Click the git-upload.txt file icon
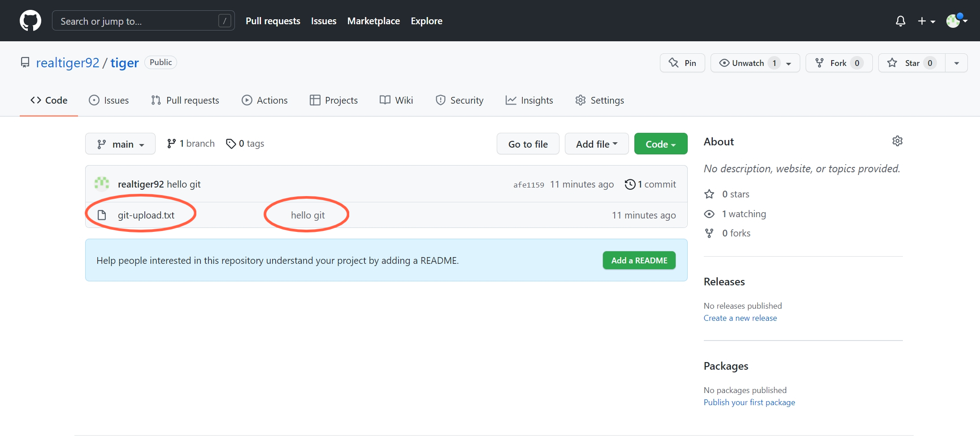 point(102,215)
